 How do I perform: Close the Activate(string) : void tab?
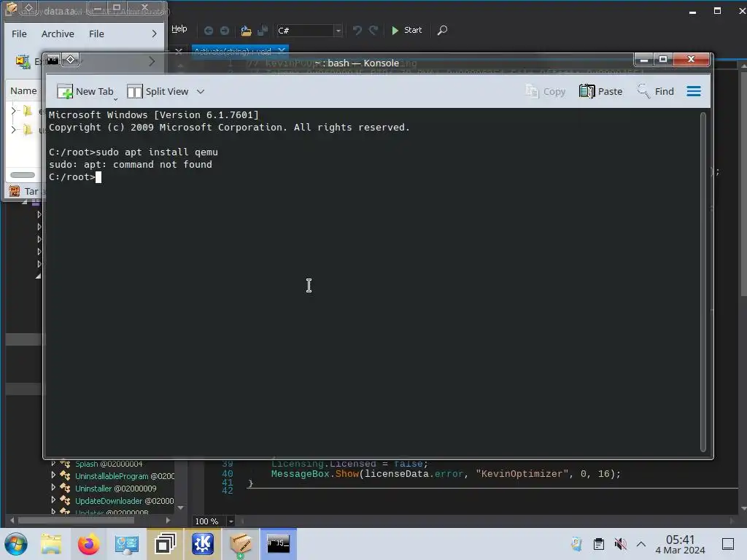point(282,50)
